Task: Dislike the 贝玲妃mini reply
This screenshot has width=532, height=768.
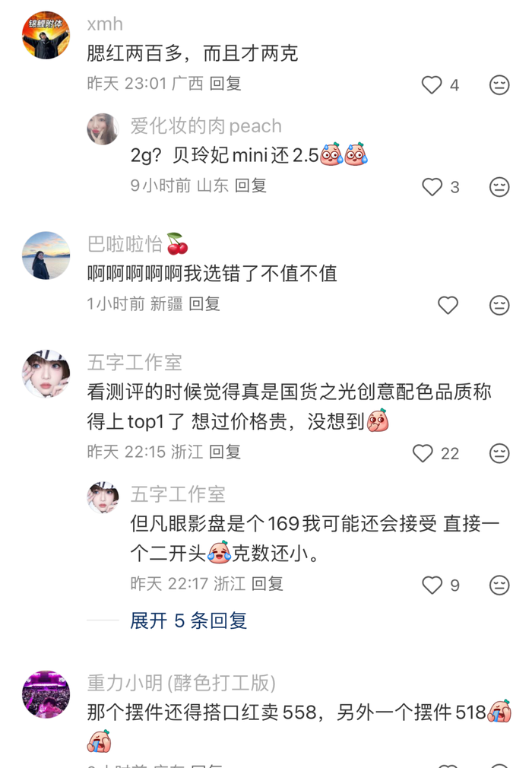Action: (x=499, y=186)
